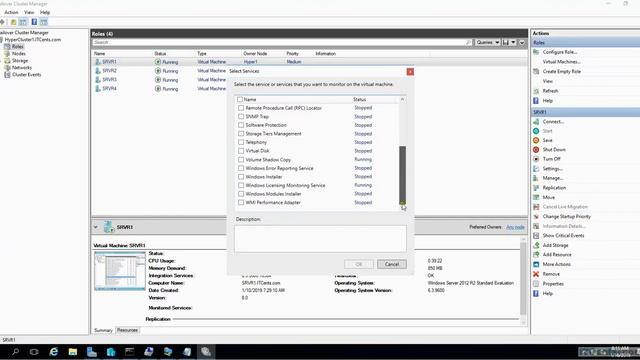
Task: Toggle the select-all Name header checkbox
Action: [x=240, y=100]
